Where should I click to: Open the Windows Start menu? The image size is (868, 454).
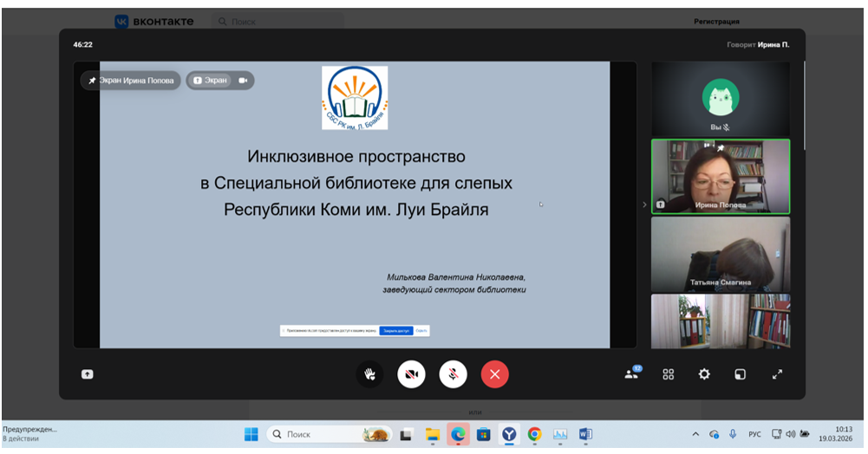pyautogui.click(x=251, y=435)
